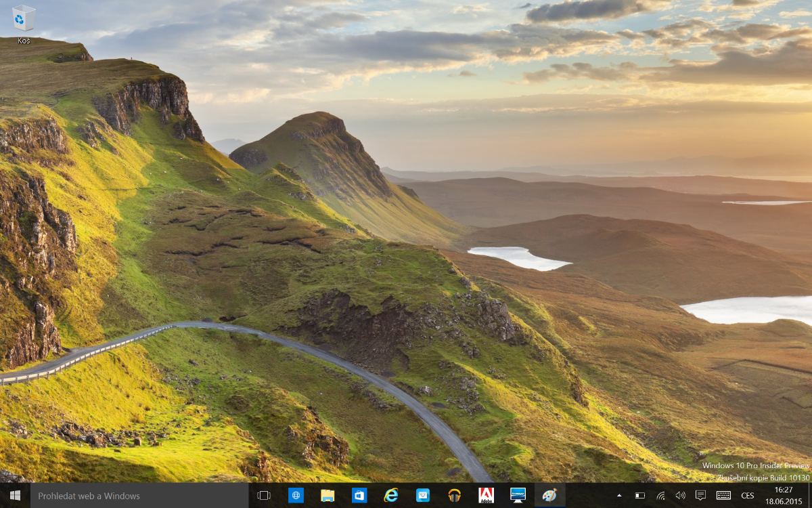Open the touch keyboard from the tray

pos(723,496)
